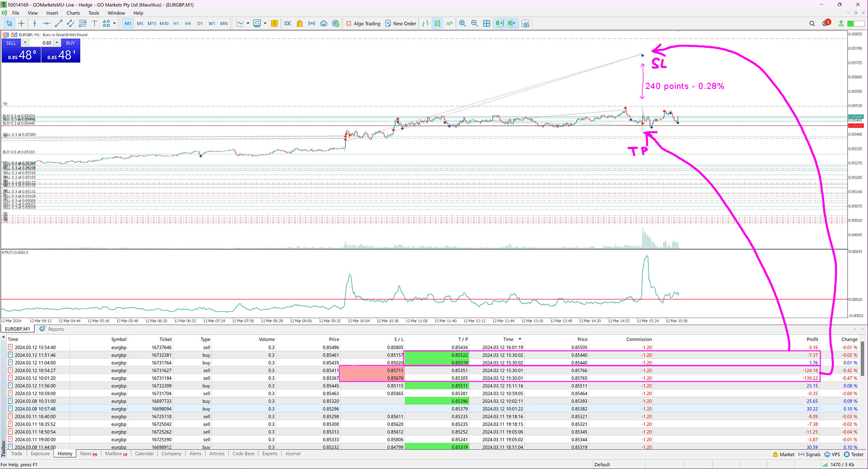Decrease volume with one-click down arrow

pos(25,43)
